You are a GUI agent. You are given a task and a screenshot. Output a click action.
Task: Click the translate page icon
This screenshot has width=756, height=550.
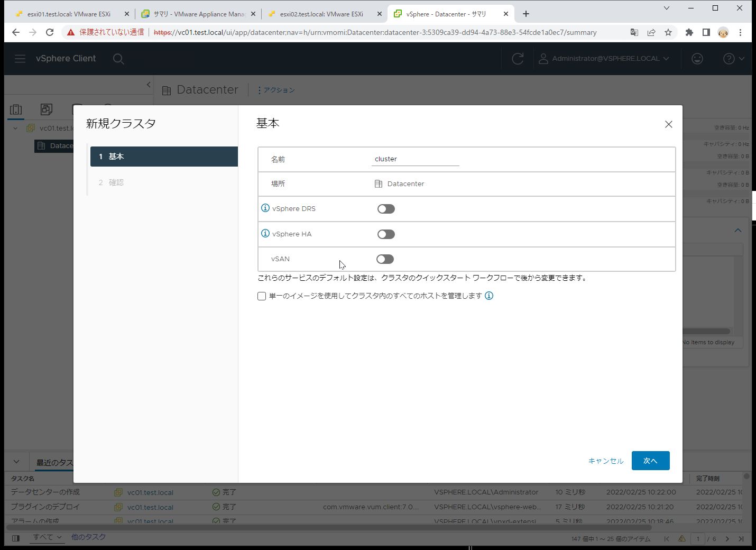click(634, 32)
